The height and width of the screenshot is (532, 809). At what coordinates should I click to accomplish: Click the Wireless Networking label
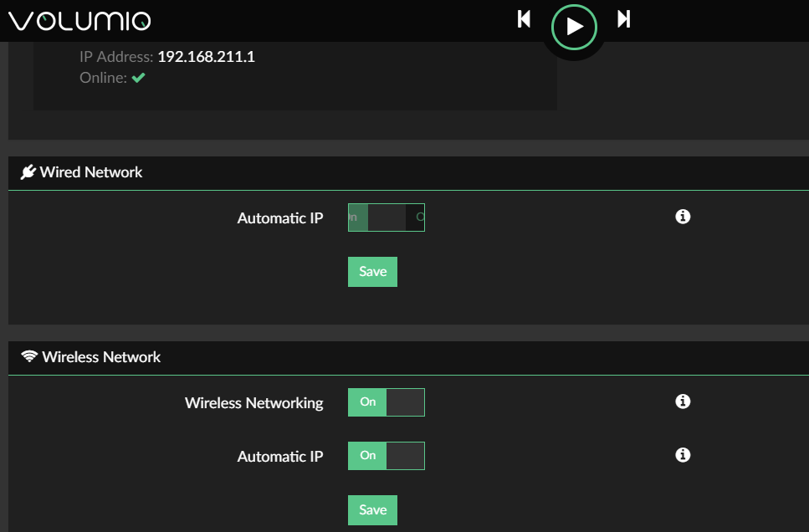pos(253,402)
